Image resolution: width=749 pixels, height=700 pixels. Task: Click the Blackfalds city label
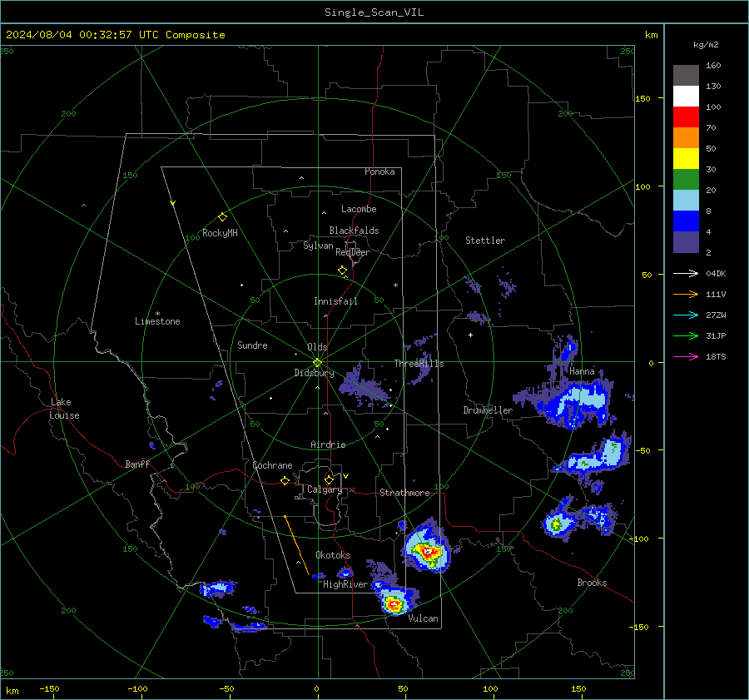pos(354,231)
